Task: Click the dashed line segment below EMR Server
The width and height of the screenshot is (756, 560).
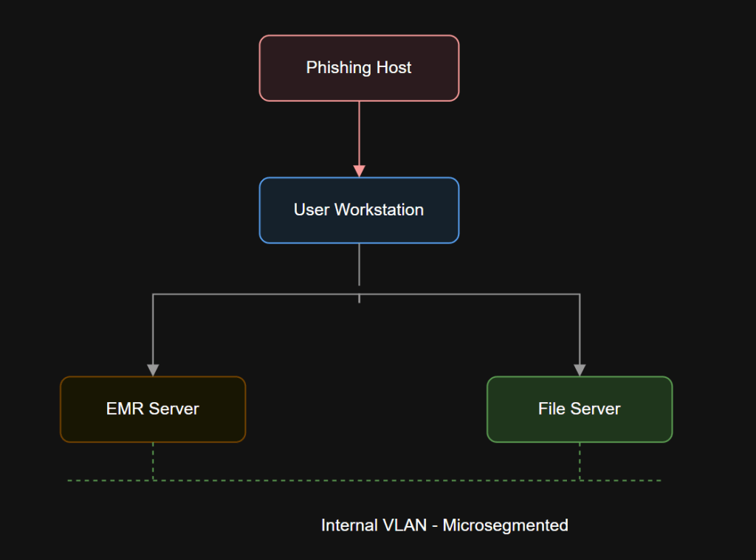Action: click(x=152, y=461)
